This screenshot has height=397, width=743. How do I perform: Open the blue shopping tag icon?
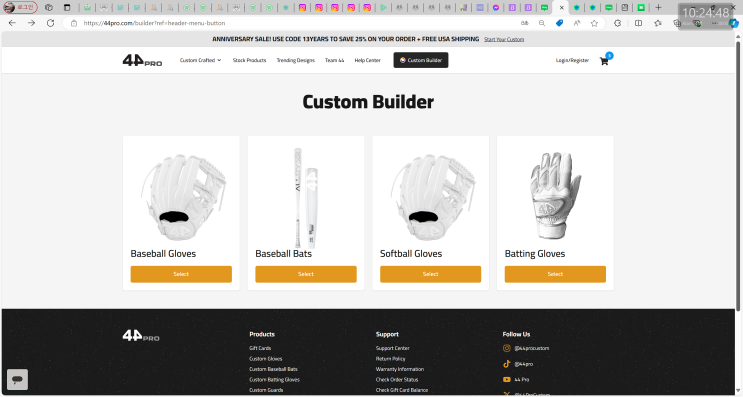pos(560,23)
